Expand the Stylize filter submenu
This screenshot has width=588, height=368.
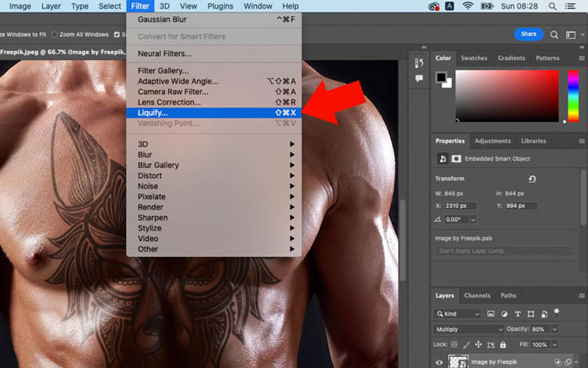pyautogui.click(x=213, y=229)
